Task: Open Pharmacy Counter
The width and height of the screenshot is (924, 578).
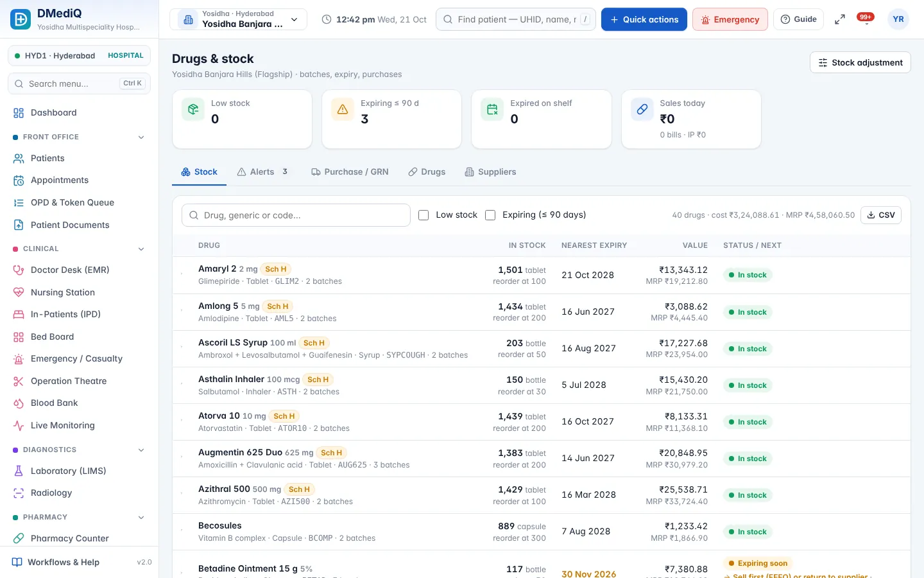Action: tap(79, 538)
